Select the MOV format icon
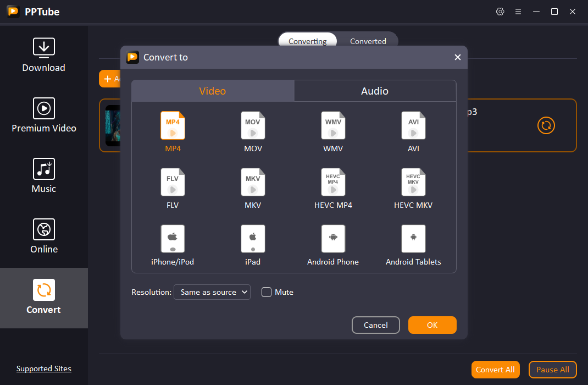Viewport: 588px width, 385px height. [x=253, y=126]
